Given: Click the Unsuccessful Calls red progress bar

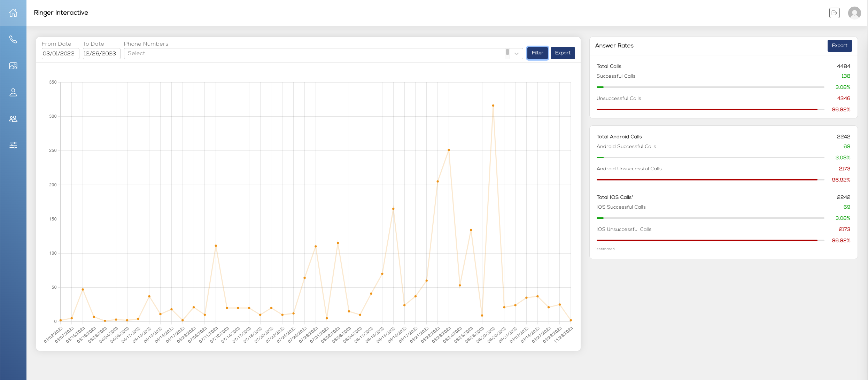Looking at the screenshot, I should click(x=707, y=109).
